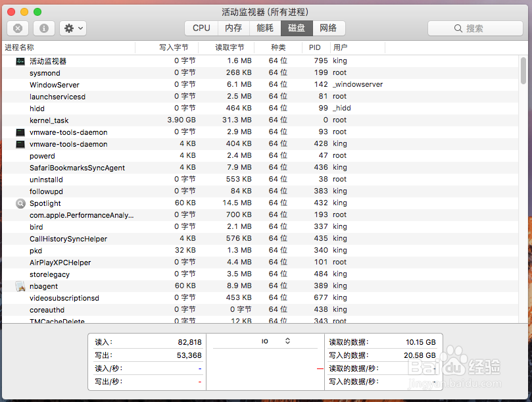
Task: Select the AirPlayXPCHelper row
Action: pyautogui.click(x=260, y=263)
